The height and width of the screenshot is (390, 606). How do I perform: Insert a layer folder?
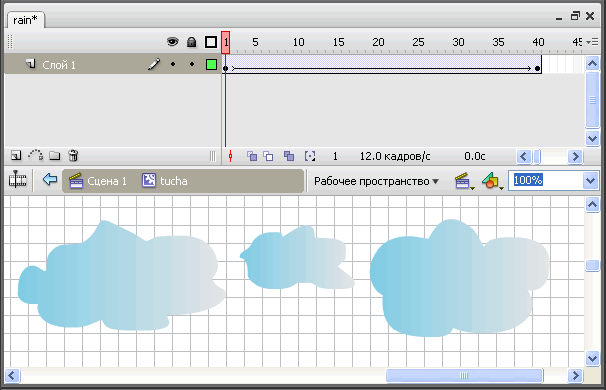[54, 155]
